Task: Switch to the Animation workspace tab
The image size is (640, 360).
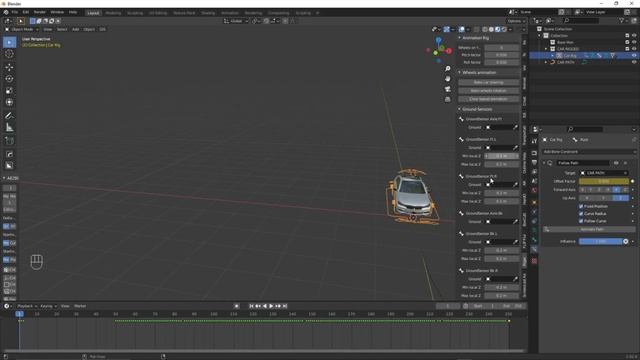Action: coord(230,13)
